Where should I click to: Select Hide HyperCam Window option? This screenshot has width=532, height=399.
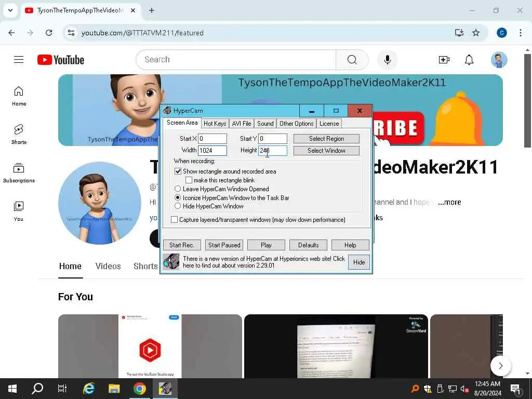(178, 206)
